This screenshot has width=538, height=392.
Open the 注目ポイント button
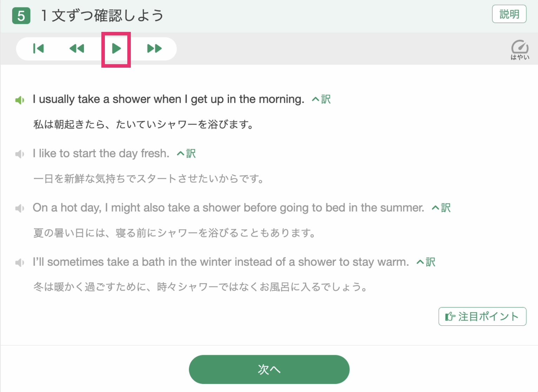(x=482, y=317)
